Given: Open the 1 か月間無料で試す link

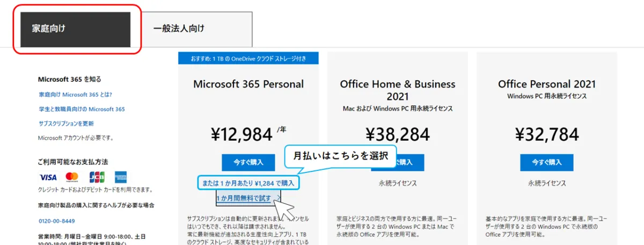Looking at the screenshot, I should pyautogui.click(x=244, y=198).
